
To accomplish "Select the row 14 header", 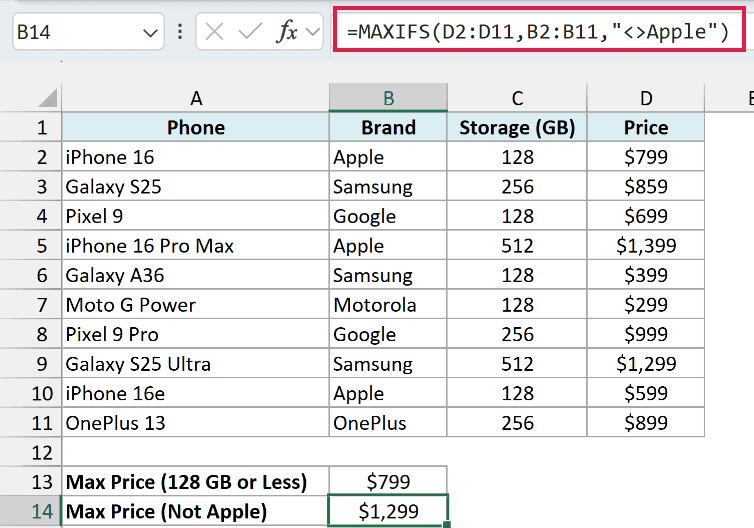I will (x=31, y=511).
